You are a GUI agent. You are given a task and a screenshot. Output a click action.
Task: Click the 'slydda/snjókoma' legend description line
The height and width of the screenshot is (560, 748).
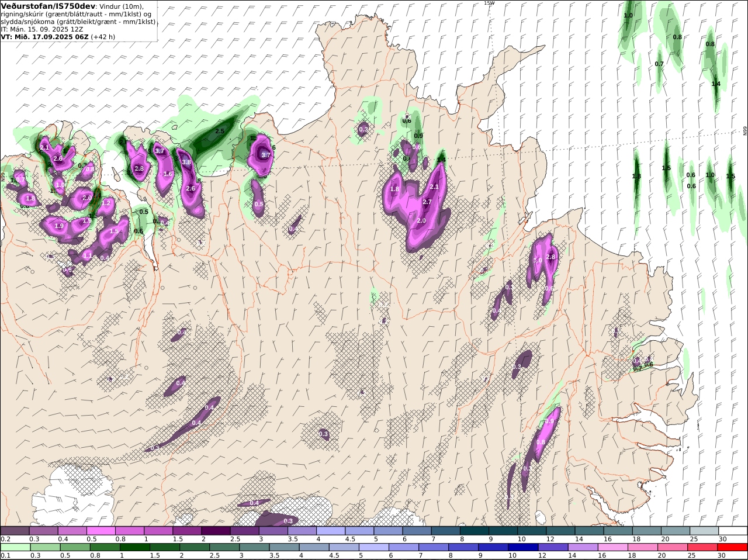[78, 22]
